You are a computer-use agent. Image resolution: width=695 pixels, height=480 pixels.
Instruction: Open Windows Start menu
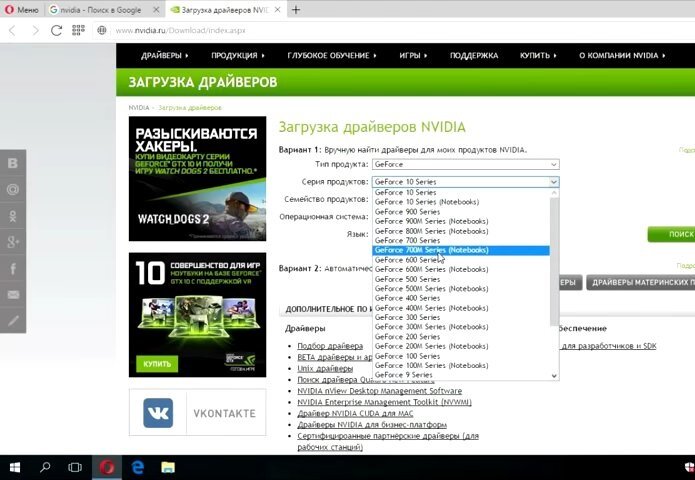pos(15,468)
